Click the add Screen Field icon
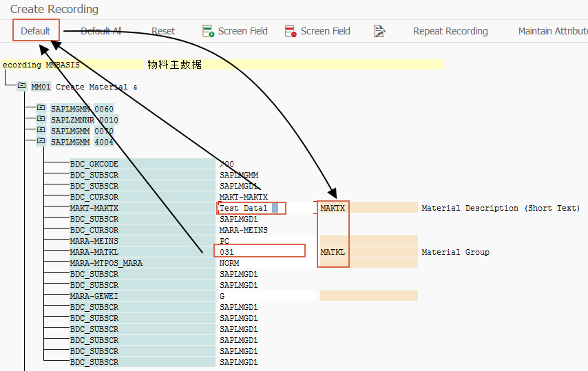 pyautogui.click(x=208, y=31)
